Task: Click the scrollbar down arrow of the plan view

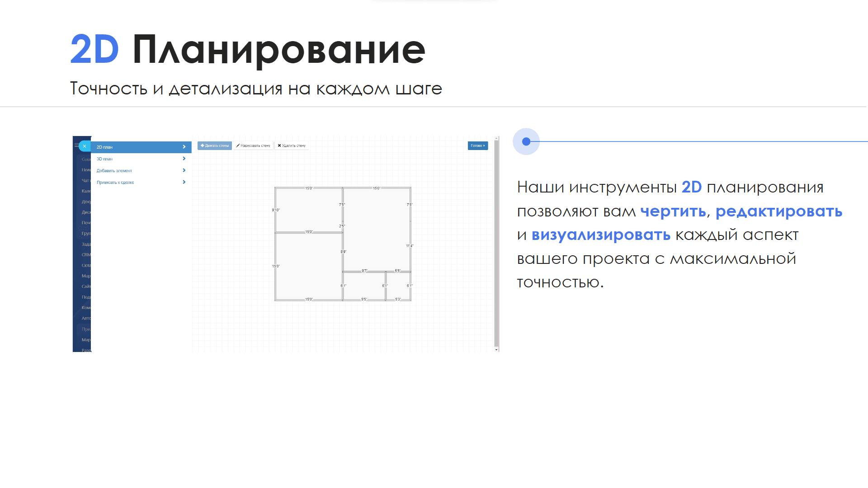Action: pos(496,350)
